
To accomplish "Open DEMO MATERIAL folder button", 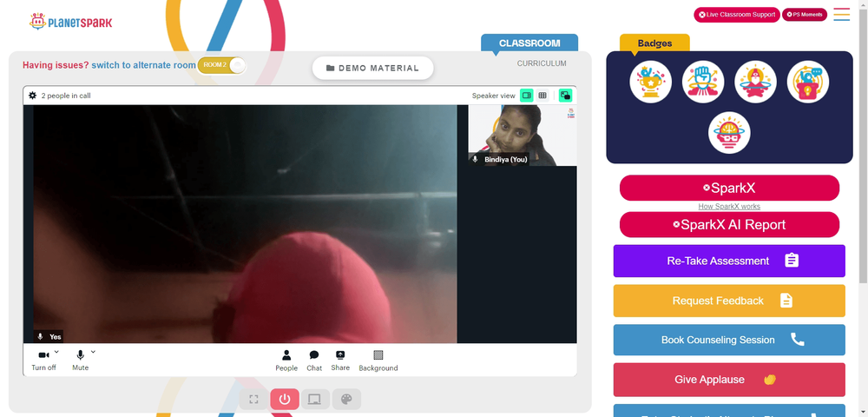I will [372, 68].
